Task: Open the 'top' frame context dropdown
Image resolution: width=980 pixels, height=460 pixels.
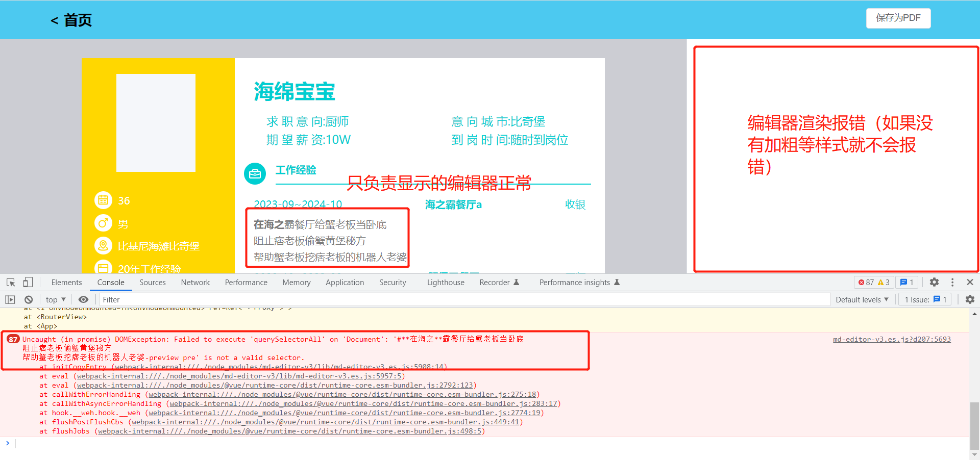Action: click(x=54, y=299)
